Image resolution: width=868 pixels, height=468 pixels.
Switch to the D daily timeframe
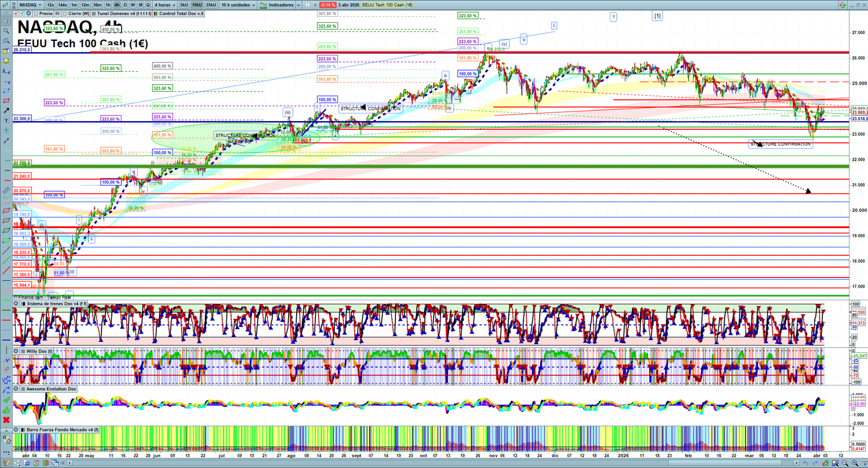[125, 5]
